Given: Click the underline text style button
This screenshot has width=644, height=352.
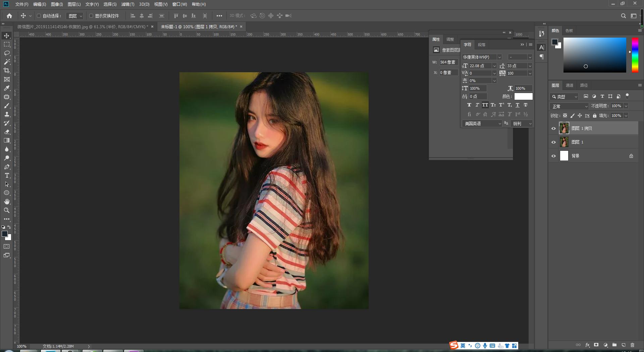Looking at the screenshot, I should click(x=517, y=105).
